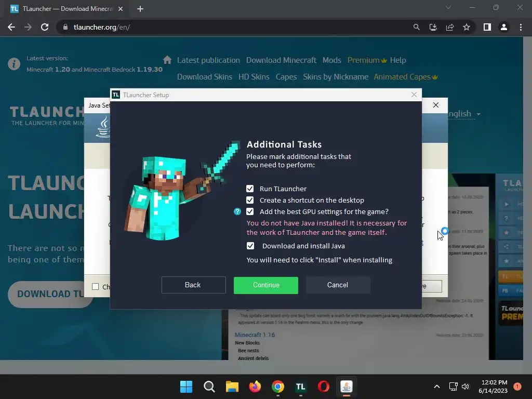Viewport: 532px width, 399px height.
Task: Share this page icon
Action: point(450,27)
